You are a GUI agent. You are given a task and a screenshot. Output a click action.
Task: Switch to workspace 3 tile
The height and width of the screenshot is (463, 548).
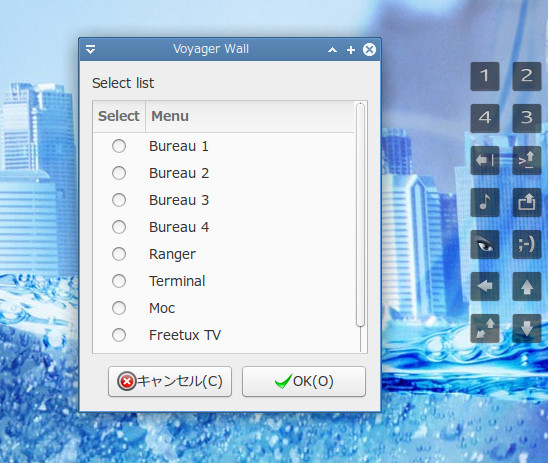point(527,118)
